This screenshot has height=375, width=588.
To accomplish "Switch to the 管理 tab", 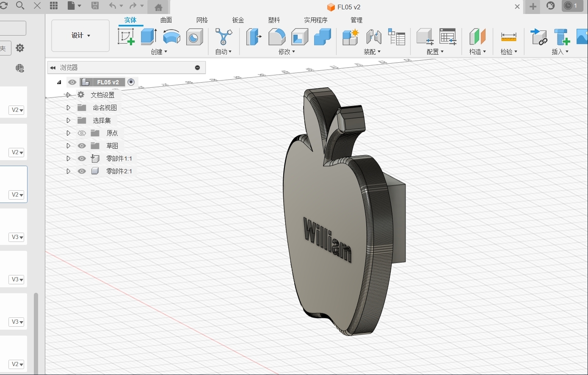I will click(x=356, y=20).
